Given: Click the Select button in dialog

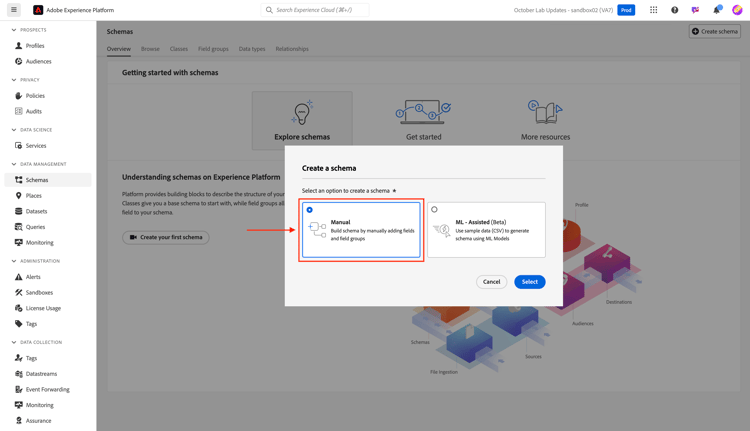Looking at the screenshot, I should [x=529, y=282].
